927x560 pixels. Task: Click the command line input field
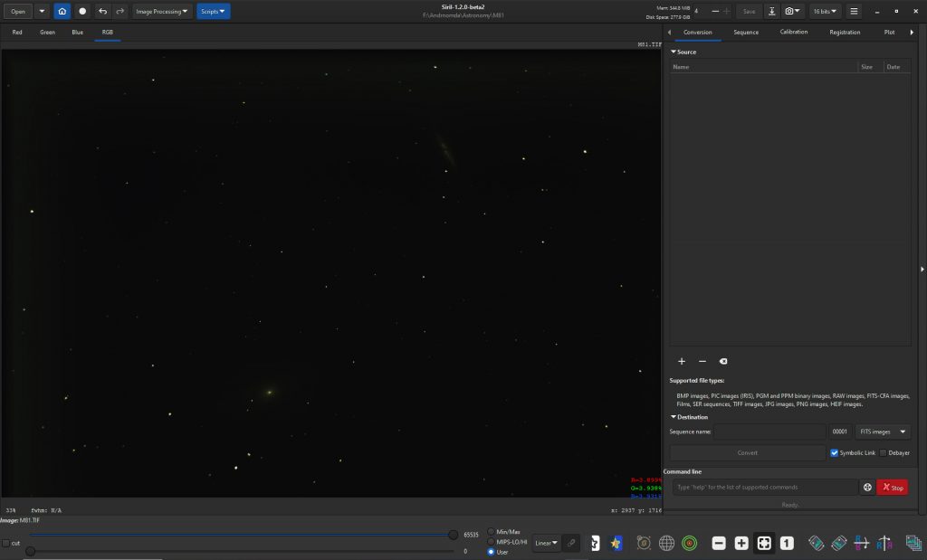[765, 488]
